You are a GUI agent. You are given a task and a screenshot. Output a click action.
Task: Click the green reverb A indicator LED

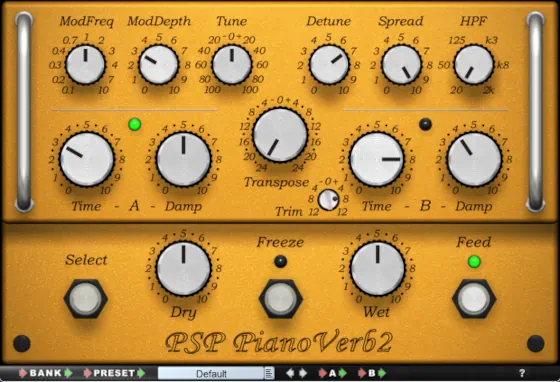coord(135,124)
